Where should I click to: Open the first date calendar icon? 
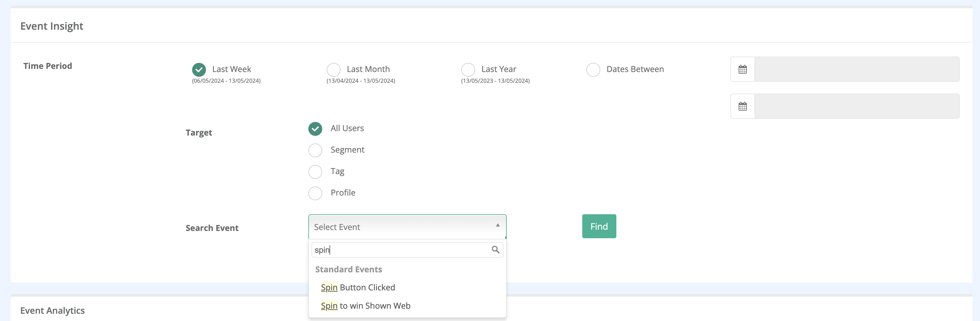(x=742, y=69)
